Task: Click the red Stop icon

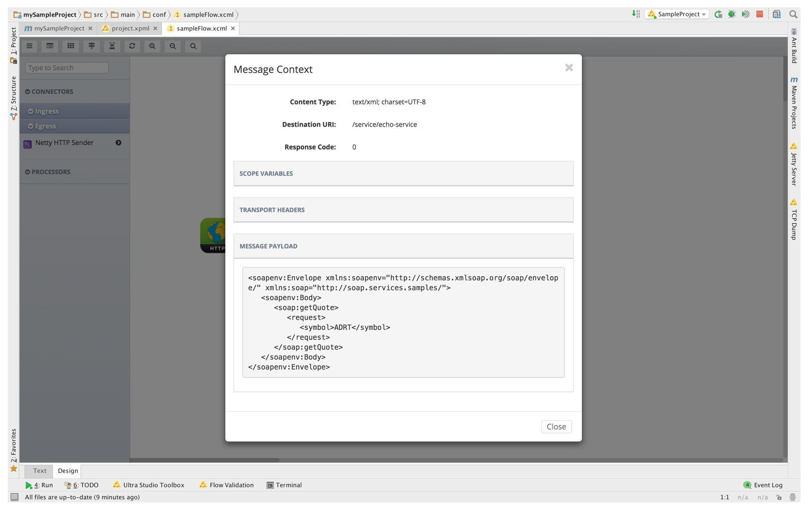Action: tap(760, 14)
